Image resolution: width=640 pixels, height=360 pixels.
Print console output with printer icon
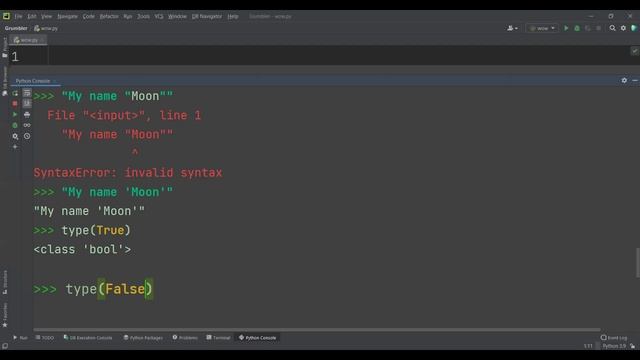[27, 114]
